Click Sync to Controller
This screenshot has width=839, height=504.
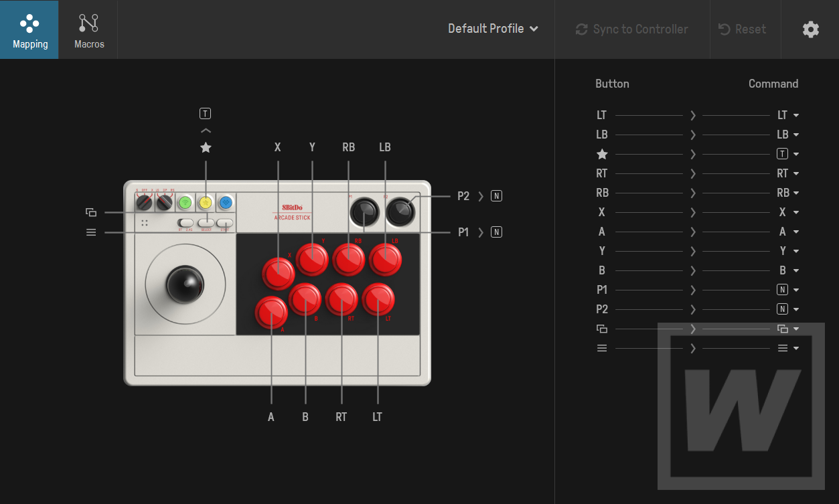point(631,29)
